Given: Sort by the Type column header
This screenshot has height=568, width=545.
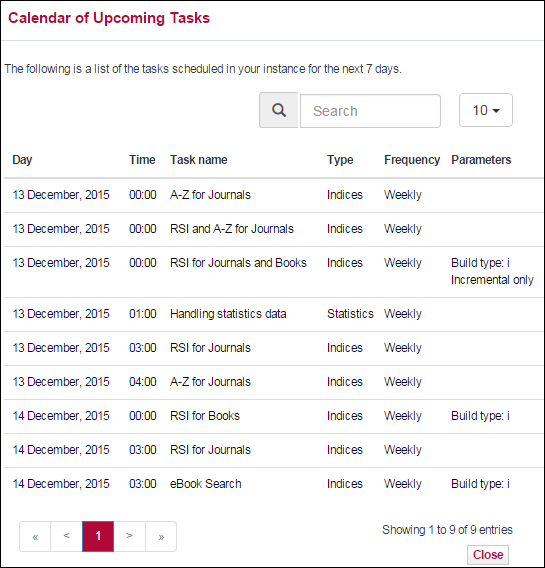Looking at the screenshot, I should [x=340, y=160].
